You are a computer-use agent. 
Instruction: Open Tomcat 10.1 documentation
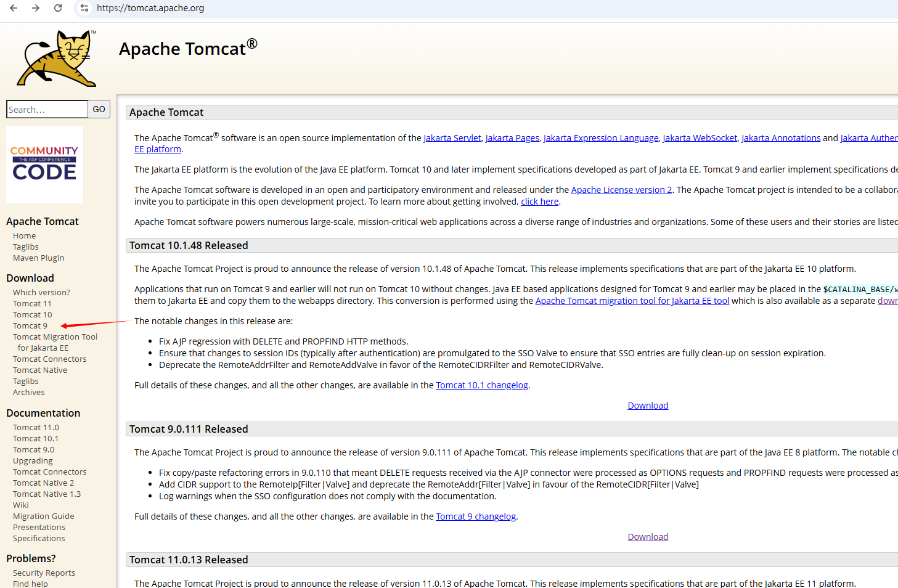pyautogui.click(x=36, y=439)
